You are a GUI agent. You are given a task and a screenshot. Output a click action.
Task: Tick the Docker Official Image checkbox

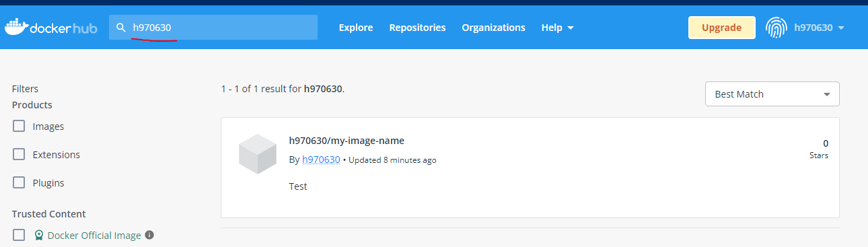pos(19,235)
